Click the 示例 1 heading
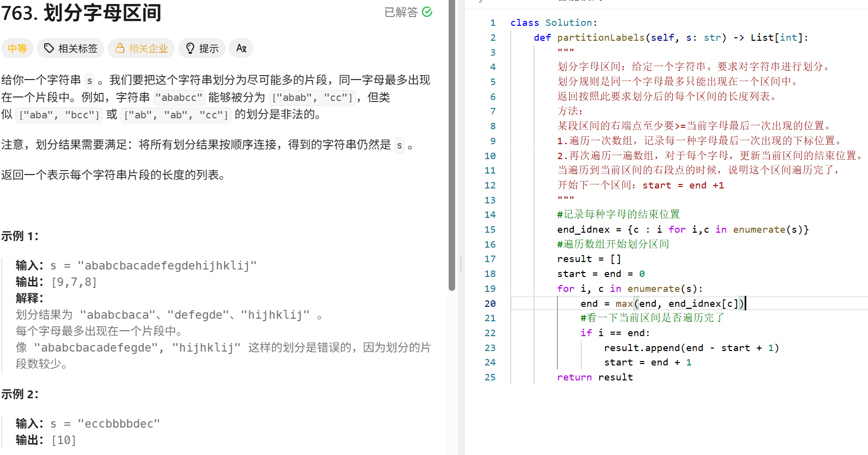This screenshot has width=868, height=455. tap(20, 236)
